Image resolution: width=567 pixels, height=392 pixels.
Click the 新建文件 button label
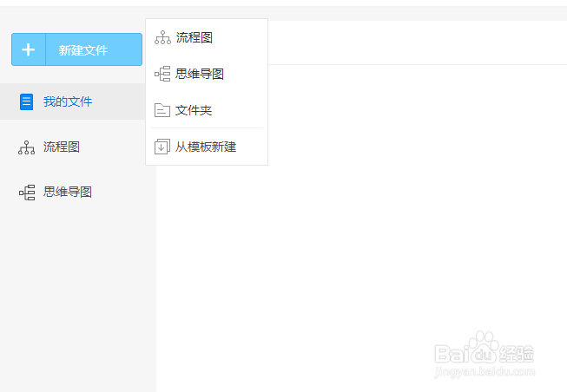coord(83,50)
